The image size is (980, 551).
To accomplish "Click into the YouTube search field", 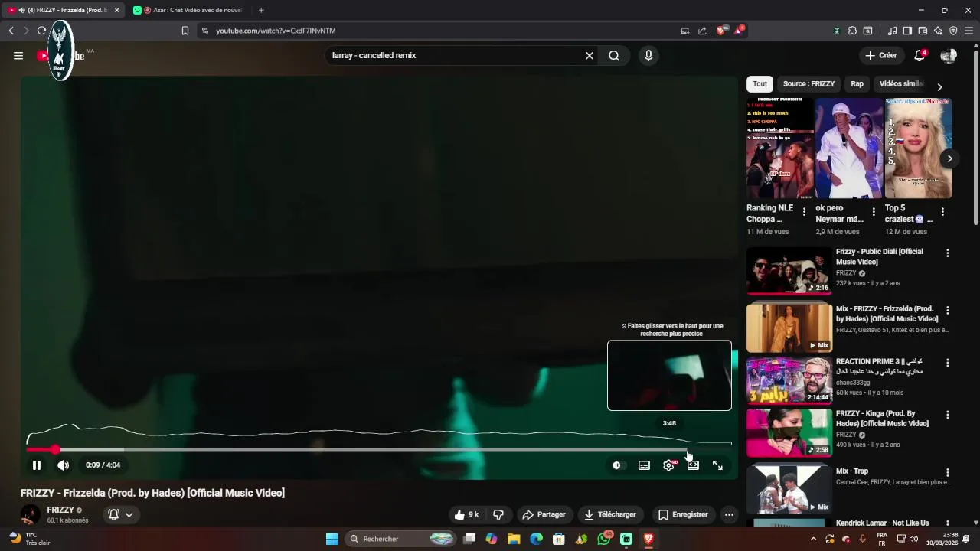I will coord(456,55).
